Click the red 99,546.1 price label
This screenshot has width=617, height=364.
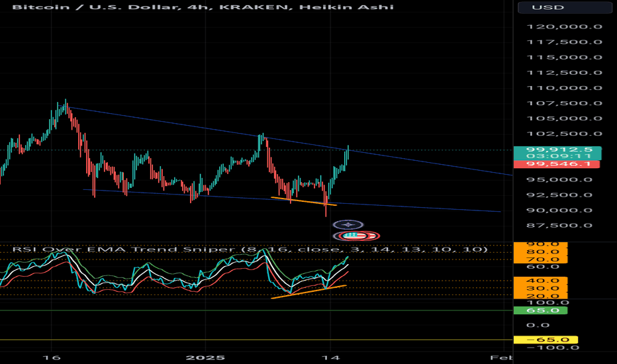pyautogui.click(x=557, y=163)
